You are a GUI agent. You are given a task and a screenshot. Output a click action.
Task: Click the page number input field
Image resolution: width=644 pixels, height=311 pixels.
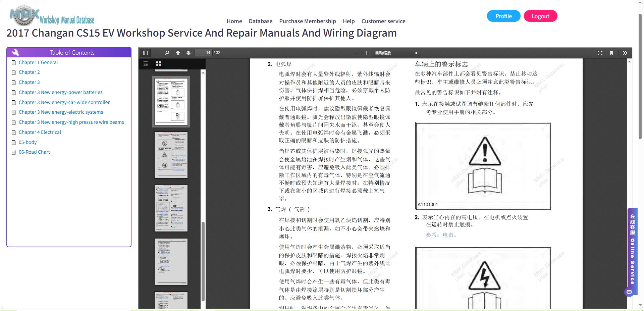pyautogui.click(x=204, y=53)
